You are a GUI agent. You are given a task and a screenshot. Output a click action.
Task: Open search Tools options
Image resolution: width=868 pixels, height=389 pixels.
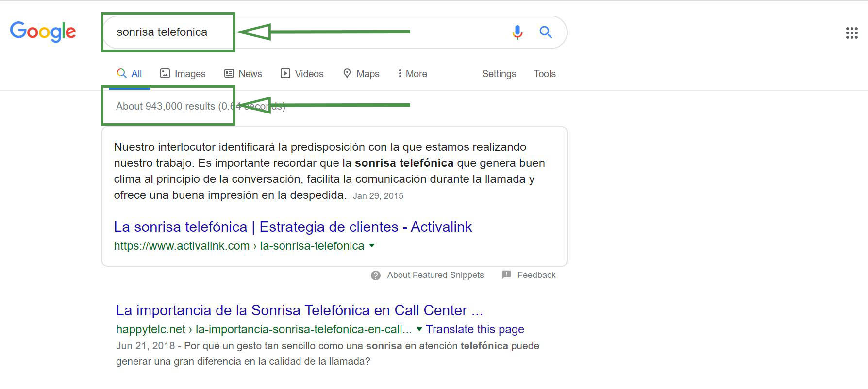[x=545, y=74]
